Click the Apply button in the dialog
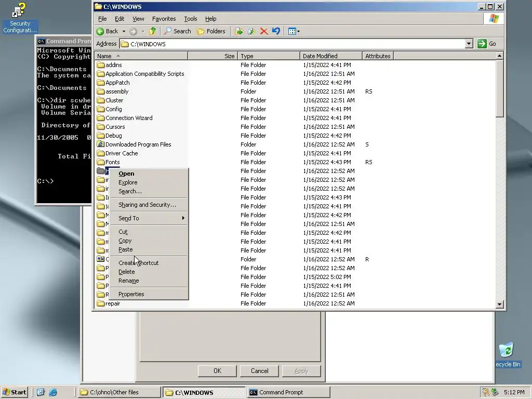Screen dimensions: 532x399 point(301,371)
